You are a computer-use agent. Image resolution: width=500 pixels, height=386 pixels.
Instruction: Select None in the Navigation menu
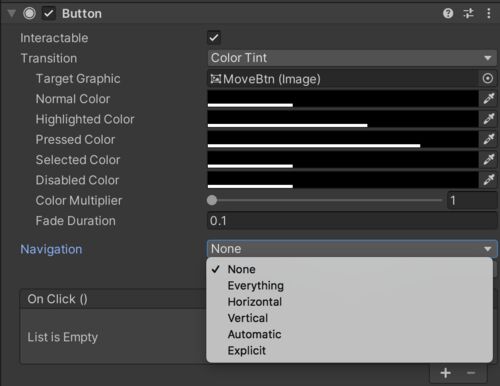(349, 269)
